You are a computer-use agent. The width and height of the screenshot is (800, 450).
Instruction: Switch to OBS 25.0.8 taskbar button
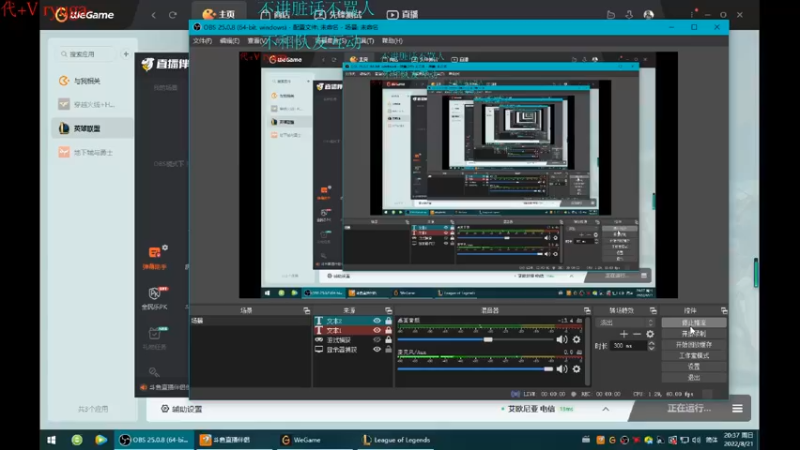click(154, 440)
